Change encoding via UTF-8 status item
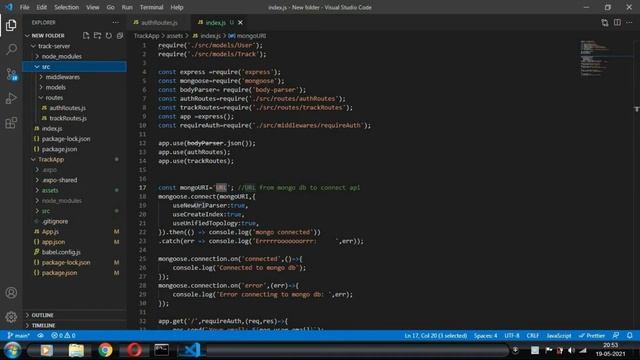This screenshot has height=360, width=640. [511, 336]
